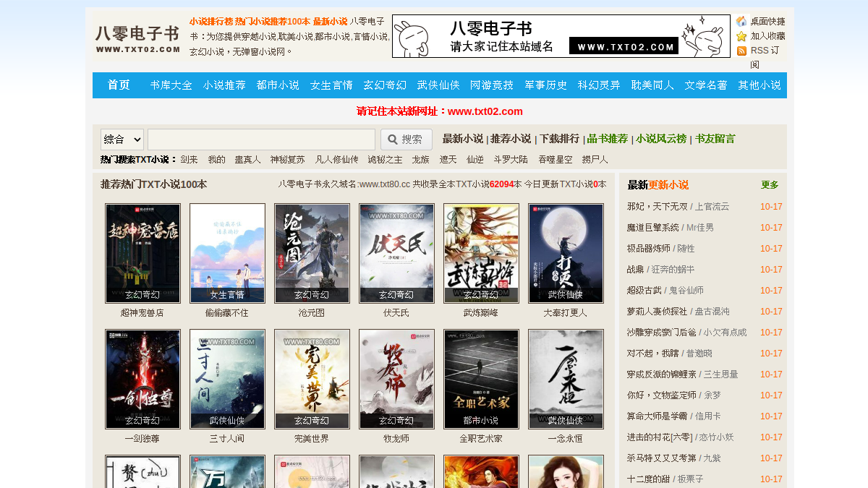Click the 小说风云榜 link

tap(661, 139)
